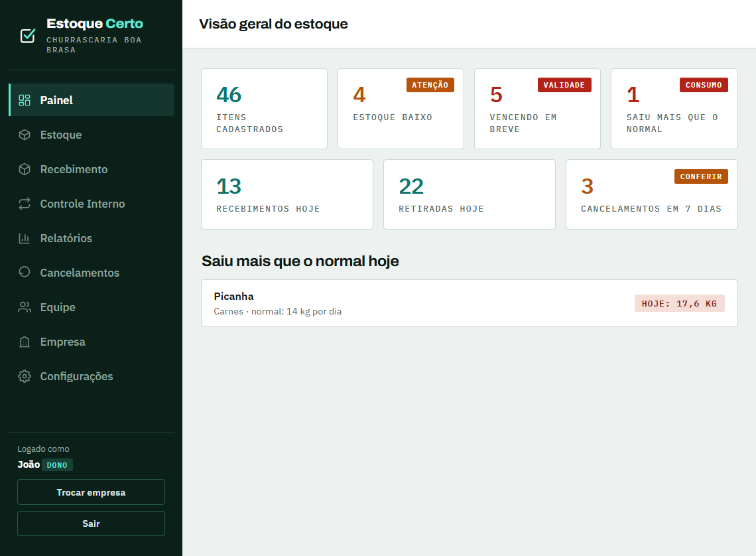Open the Cancelamentos em 7 dias card

pyautogui.click(x=651, y=194)
